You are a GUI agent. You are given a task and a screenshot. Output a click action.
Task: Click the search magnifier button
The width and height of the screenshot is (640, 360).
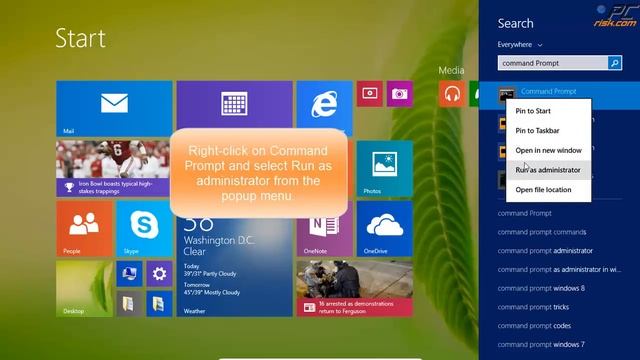(615, 63)
